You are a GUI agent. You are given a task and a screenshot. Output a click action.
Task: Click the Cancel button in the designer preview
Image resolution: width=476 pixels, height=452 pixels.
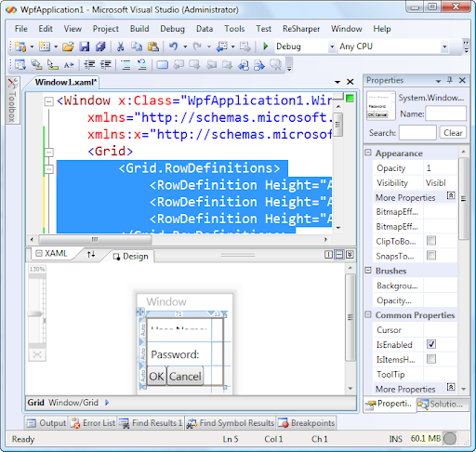pos(185,376)
